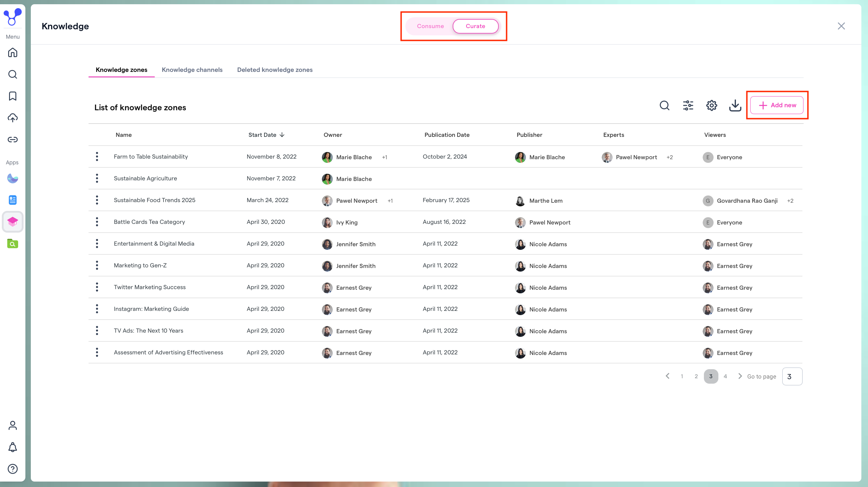Image resolution: width=868 pixels, height=487 pixels.
Task: Select the Deleted knowledge zones tab
Action: pyautogui.click(x=275, y=70)
